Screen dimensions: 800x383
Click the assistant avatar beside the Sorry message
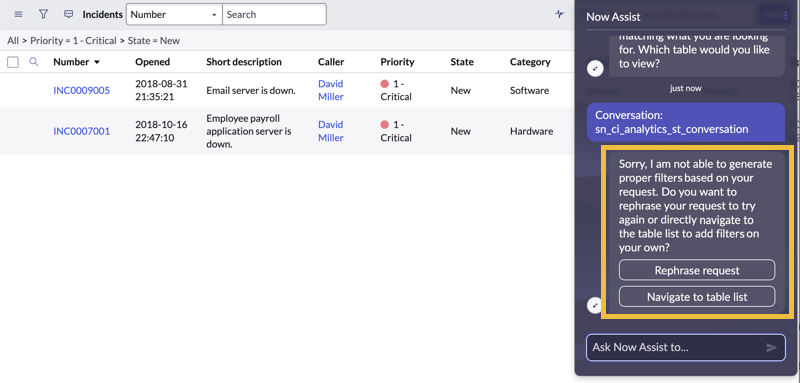click(595, 305)
